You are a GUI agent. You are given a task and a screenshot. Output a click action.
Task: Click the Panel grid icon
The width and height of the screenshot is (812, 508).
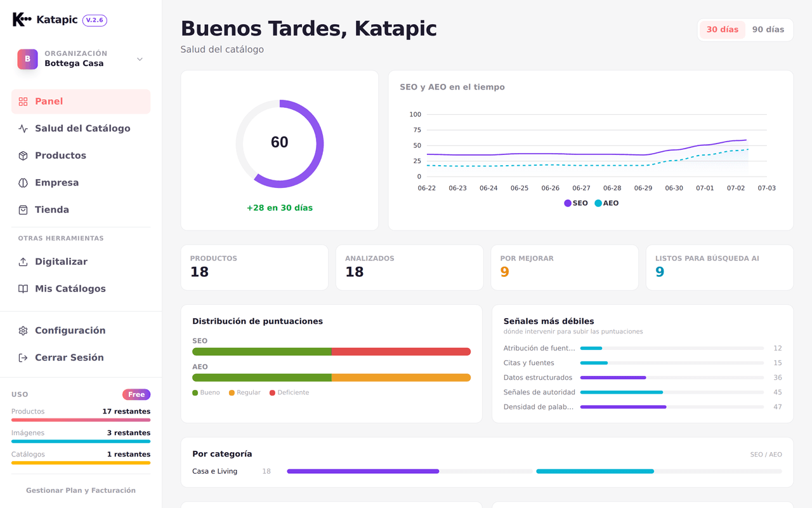coord(23,102)
